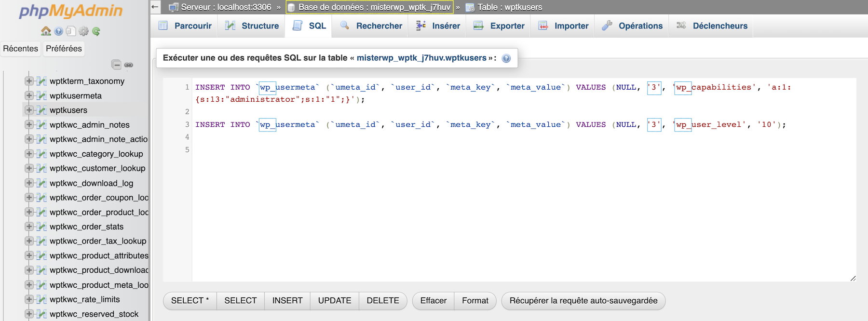Show the Récentes tables list
This screenshot has width=868, height=321.
point(20,48)
